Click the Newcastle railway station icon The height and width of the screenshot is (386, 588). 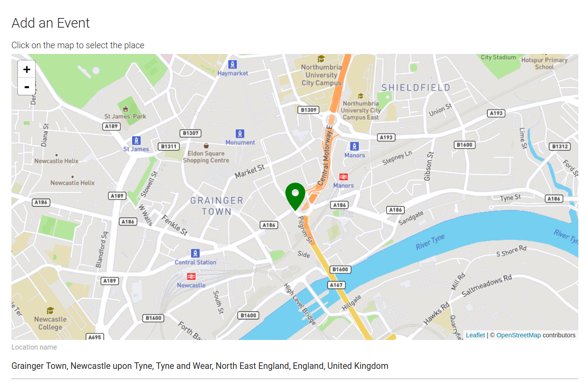(x=191, y=276)
